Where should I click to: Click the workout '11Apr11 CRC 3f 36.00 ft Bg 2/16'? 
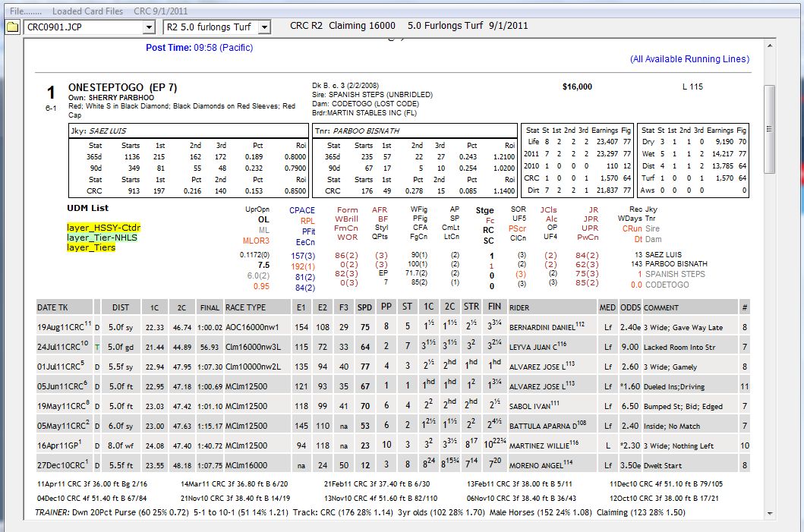point(92,484)
